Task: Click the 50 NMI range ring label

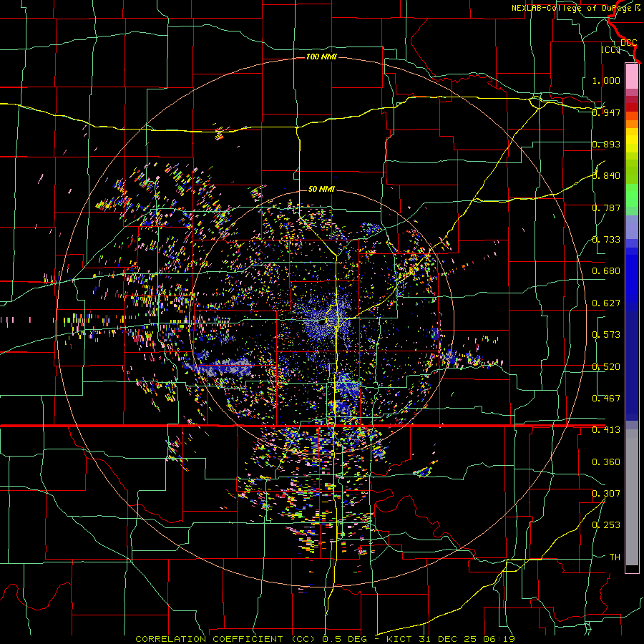Action: pos(321,189)
